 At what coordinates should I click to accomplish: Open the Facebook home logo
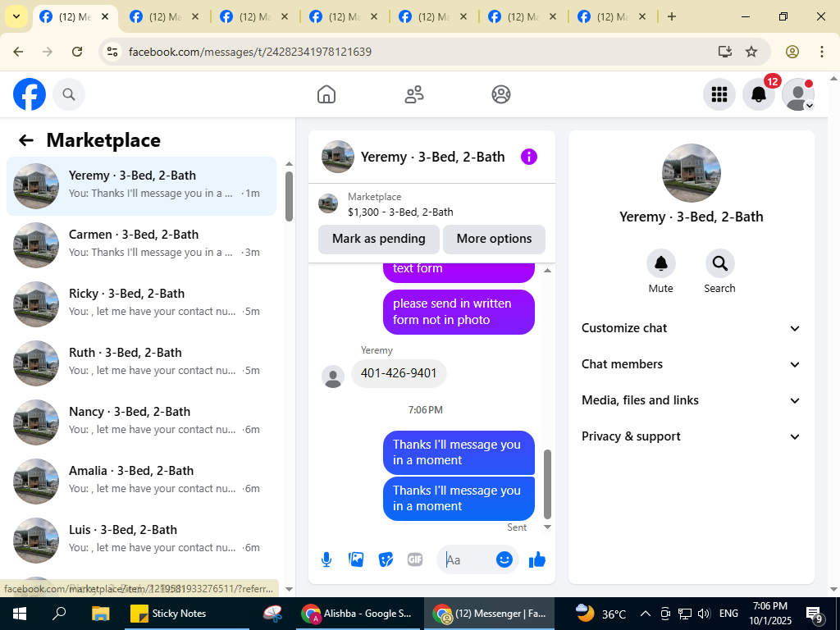30,94
